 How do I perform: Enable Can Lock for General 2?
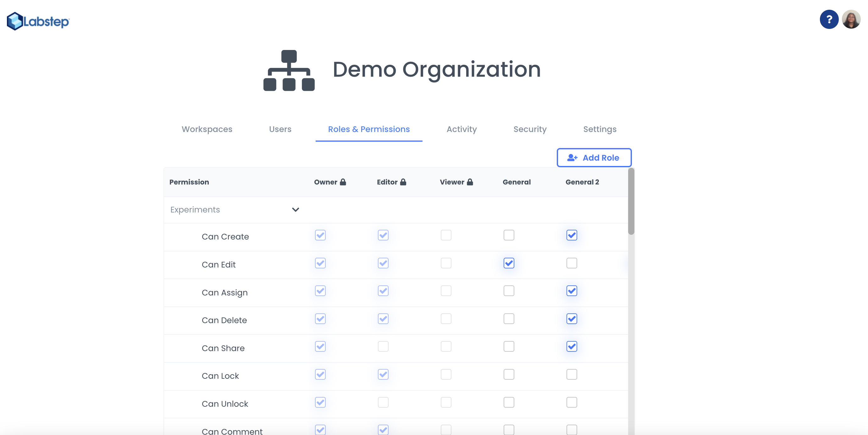click(x=572, y=374)
